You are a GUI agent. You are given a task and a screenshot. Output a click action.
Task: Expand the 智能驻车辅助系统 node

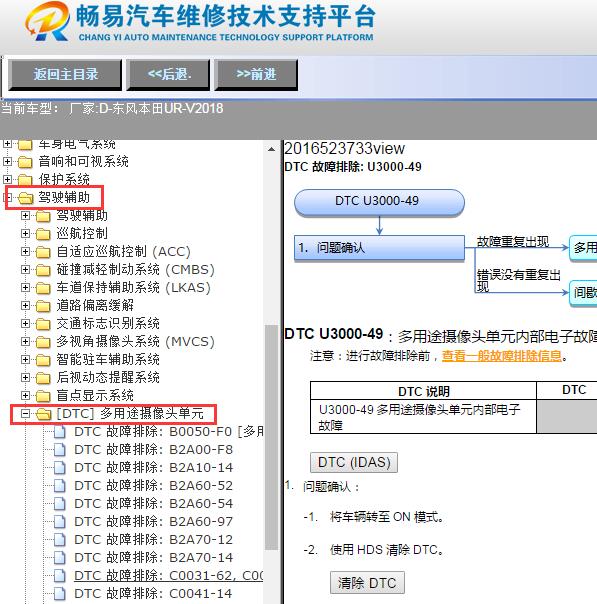click(x=25, y=359)
